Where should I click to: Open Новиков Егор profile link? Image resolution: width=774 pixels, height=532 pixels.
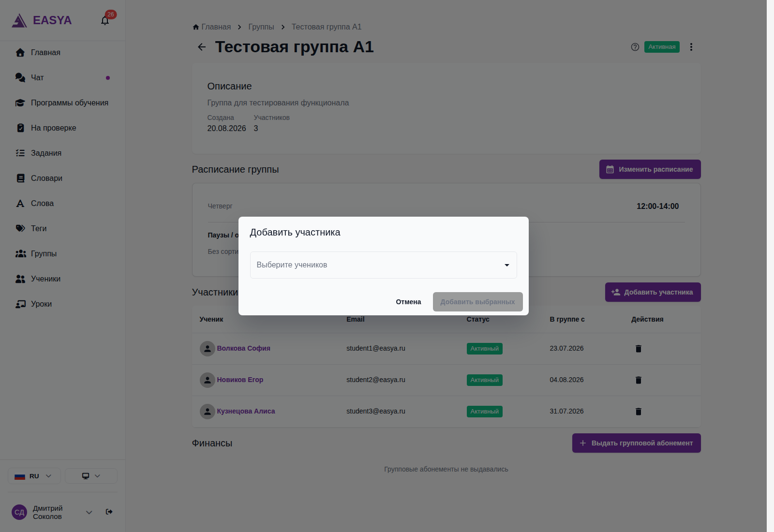[x=240, y=380]
